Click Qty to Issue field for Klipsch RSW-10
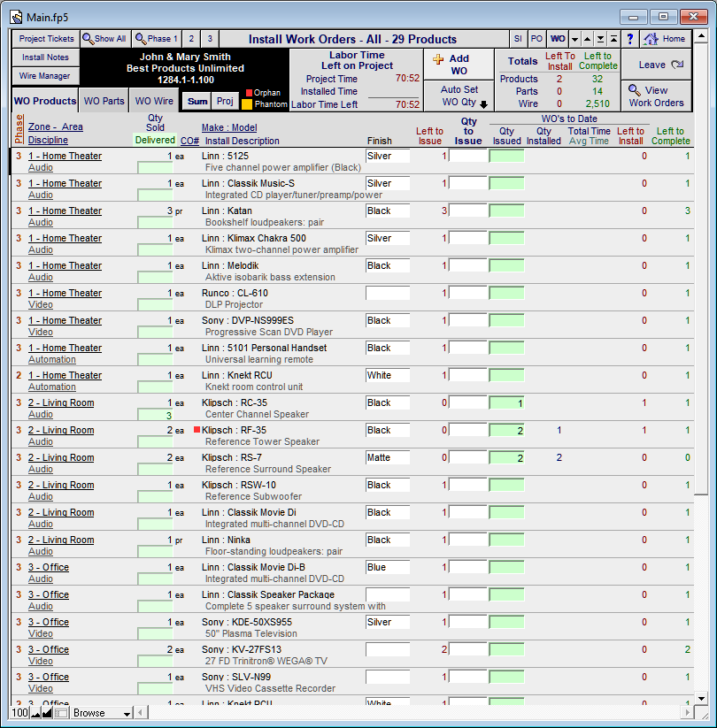 click(468, 485)
